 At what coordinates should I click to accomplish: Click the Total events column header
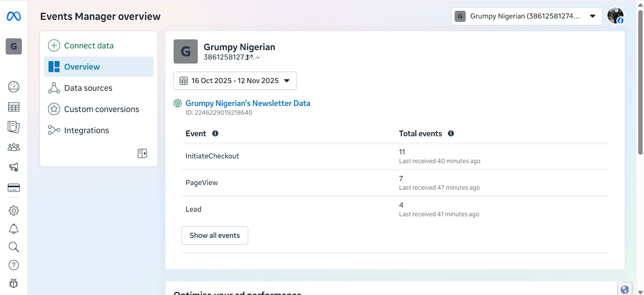(x=420, y=133)
